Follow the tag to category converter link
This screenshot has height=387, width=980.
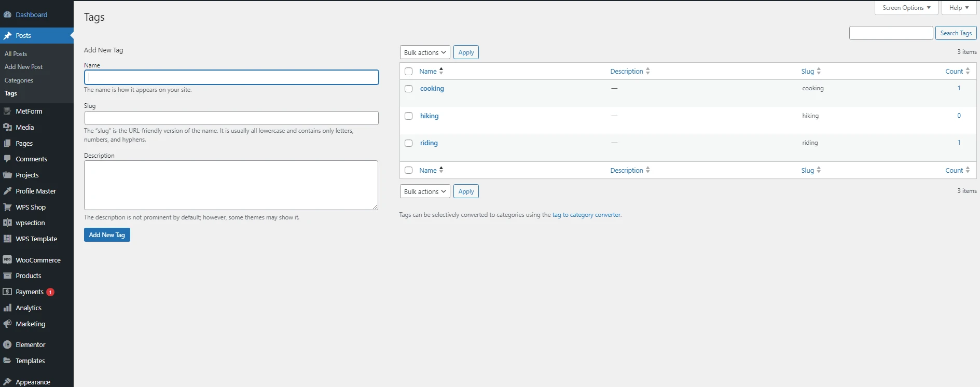[x=586, y=215]
